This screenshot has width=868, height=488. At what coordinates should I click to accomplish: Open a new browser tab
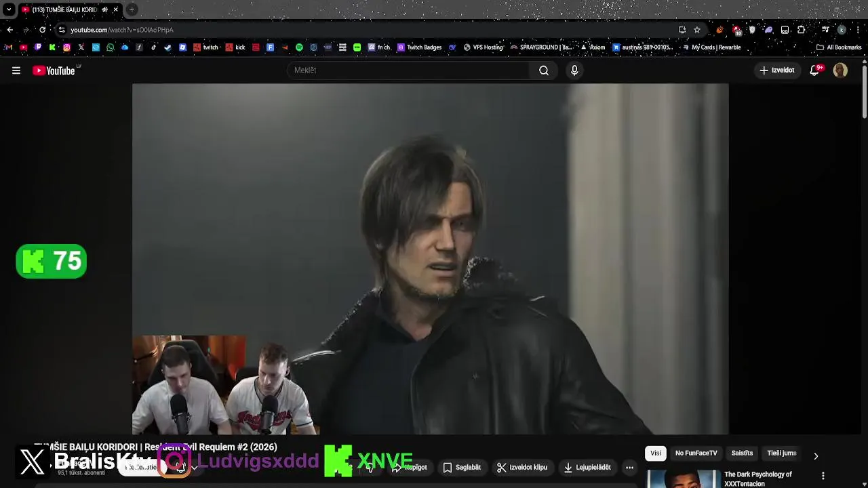coord(132,9)
